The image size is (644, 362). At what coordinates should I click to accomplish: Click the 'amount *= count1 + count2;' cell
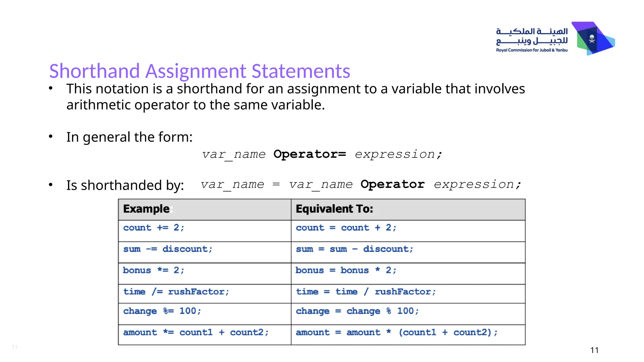[205, 335]
